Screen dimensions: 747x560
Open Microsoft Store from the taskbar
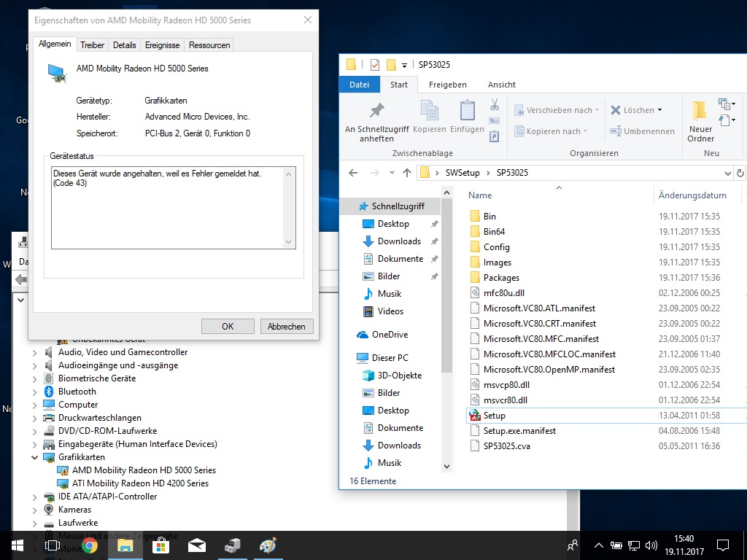click(160, 545)
